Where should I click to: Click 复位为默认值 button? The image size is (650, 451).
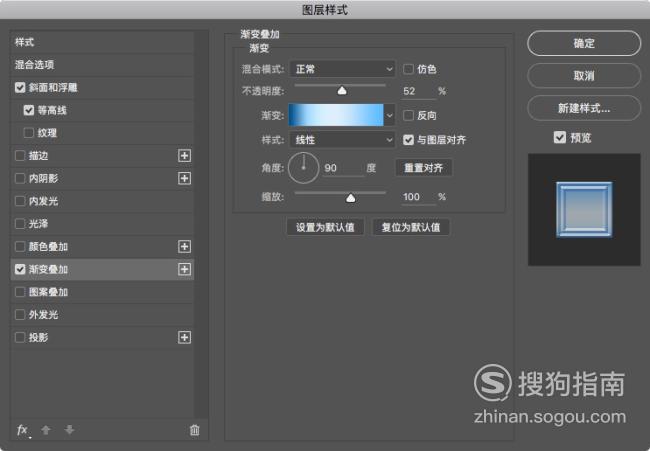[x=411, y=227]
